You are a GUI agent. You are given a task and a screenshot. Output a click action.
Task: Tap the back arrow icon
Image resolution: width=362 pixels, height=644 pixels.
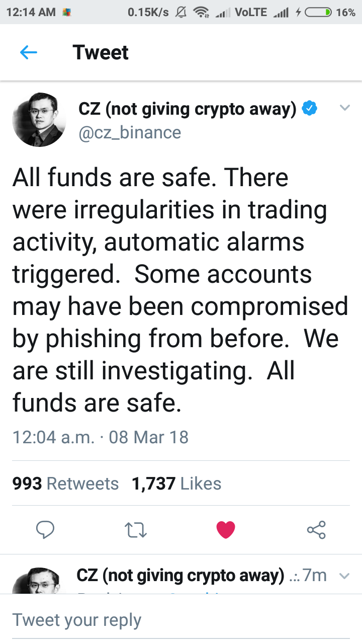click(29, 52)
